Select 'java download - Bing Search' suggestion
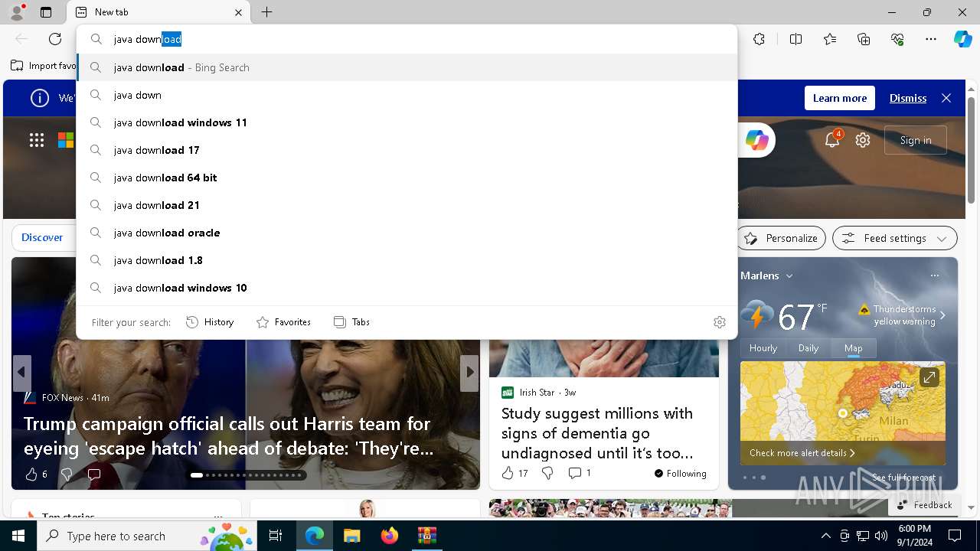 (407, 67)
